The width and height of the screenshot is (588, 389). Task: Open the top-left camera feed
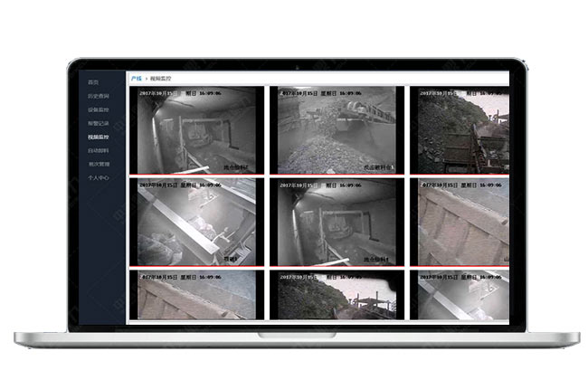[196, 130]
